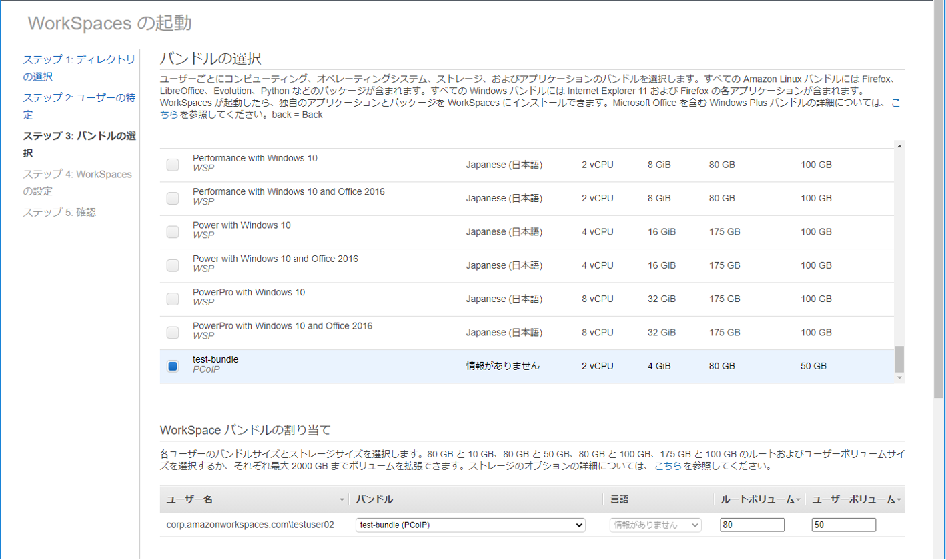Open the ユーザーボリューム column header menu arrow
The height and width of the screenshot is (560, 946).
point(899,499)
